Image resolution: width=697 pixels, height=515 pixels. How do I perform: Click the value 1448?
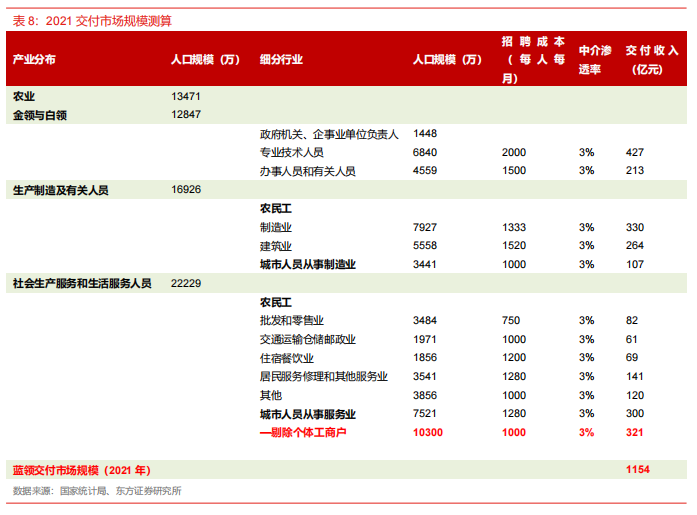425,133
